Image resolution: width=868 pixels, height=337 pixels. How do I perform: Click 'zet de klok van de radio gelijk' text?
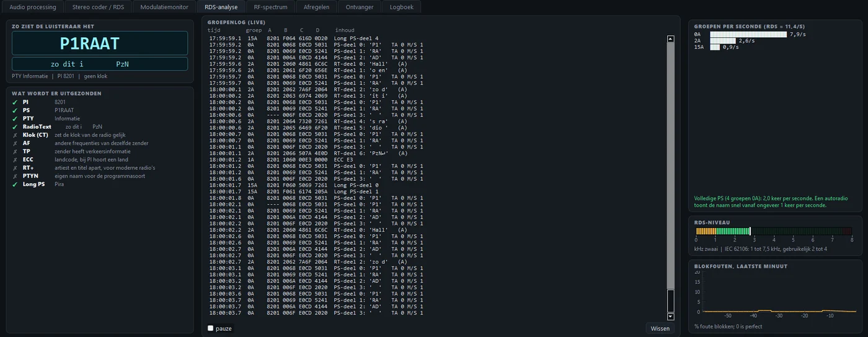(91, 135)
